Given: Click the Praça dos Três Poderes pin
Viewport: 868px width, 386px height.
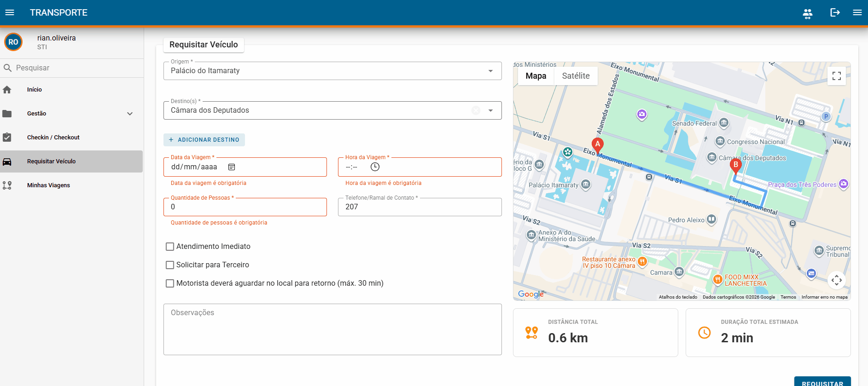Looking at the screenshot, I should 843,184.
